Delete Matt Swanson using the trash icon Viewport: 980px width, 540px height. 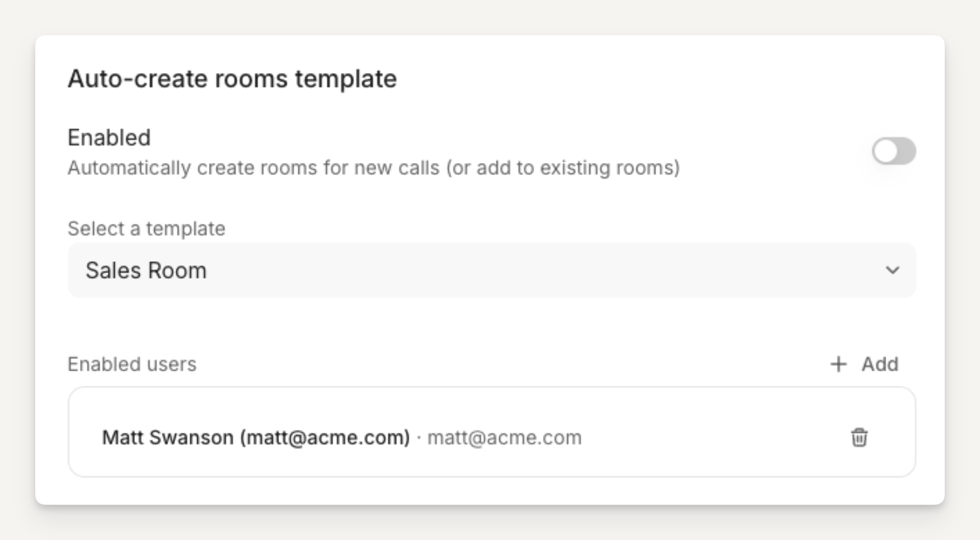pyautogui.click(x=859, y=437)
